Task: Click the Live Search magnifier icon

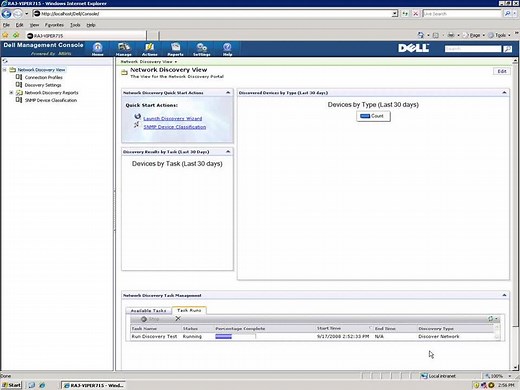Action: [507, 14]
